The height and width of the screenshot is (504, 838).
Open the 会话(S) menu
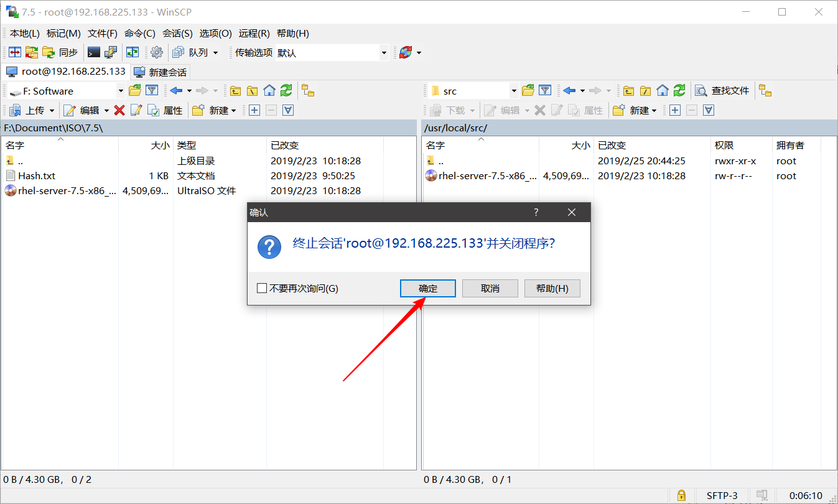(177, 33)
